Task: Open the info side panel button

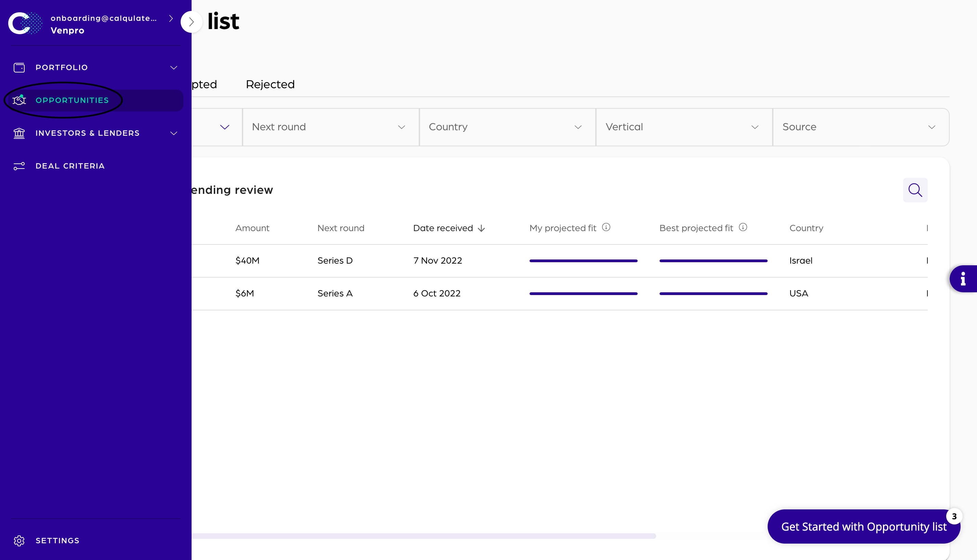Action: [963, 279]
